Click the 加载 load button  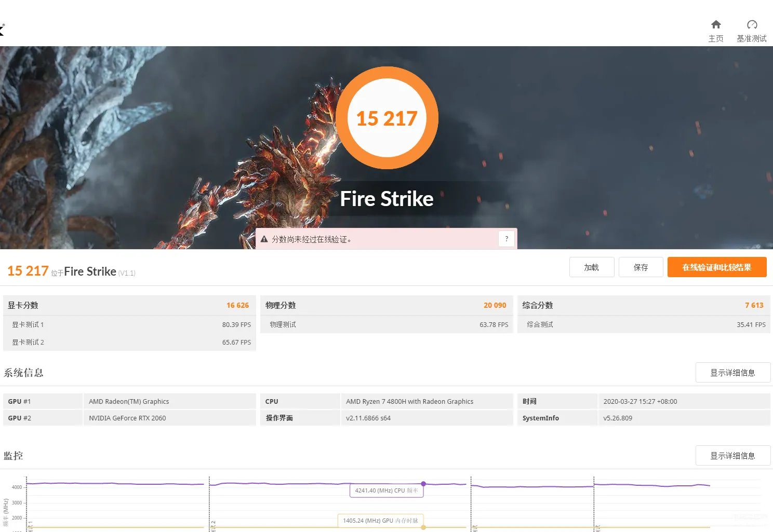(592, 267)
